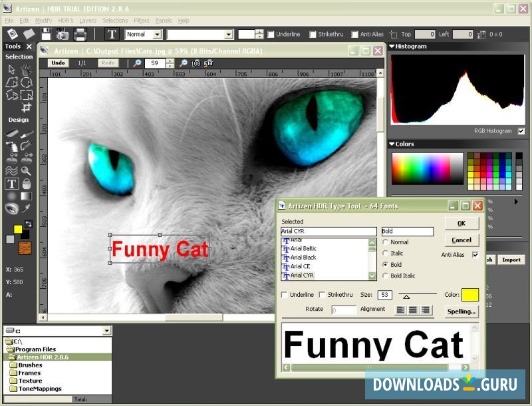Viewport: 532px width, 406px height.
Task: Select the Italic font style radio
Action: [x=385, y=253]
